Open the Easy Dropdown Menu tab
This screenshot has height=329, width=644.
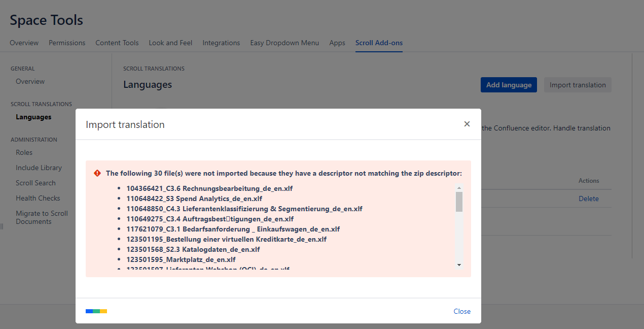[284, 43]
